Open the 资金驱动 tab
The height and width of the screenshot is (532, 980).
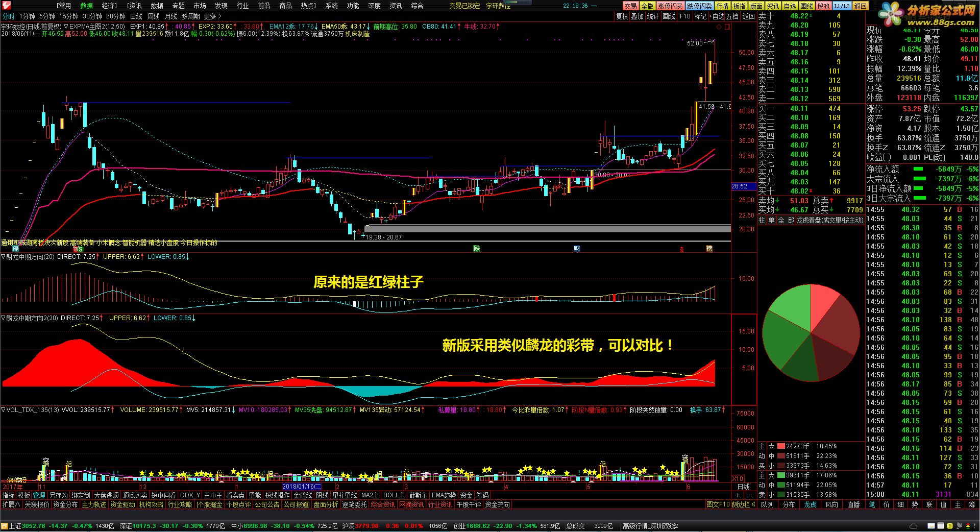pos(122,504)
